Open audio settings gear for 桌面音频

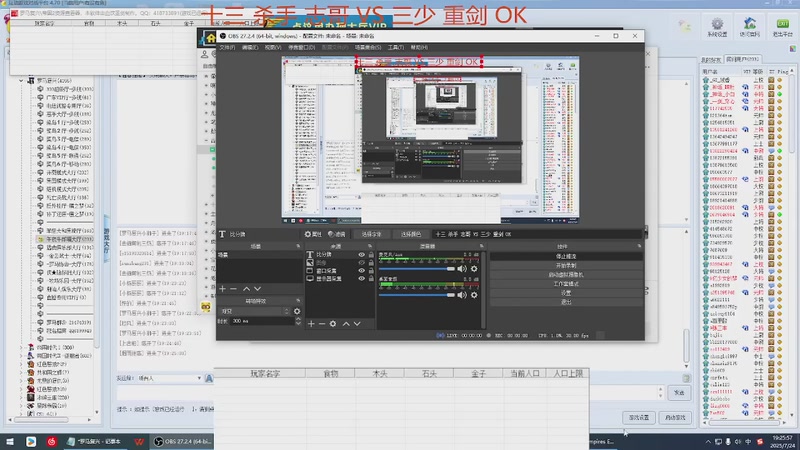[x=474, y=295]
